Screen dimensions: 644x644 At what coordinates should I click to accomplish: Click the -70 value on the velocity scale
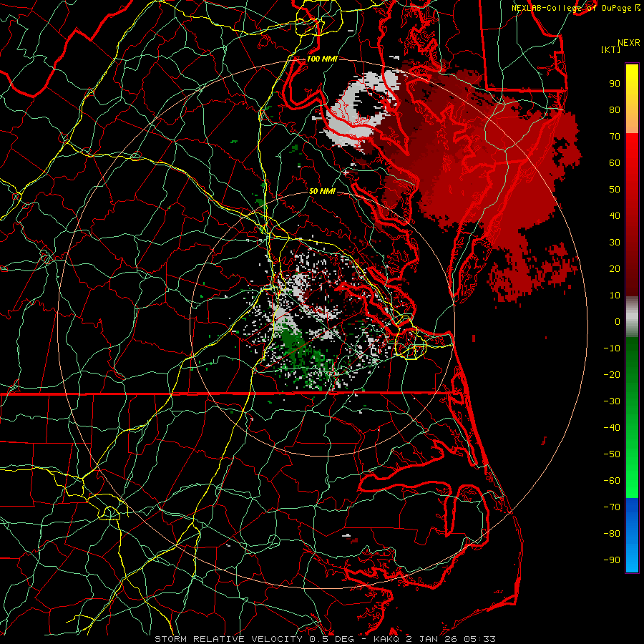612,507
